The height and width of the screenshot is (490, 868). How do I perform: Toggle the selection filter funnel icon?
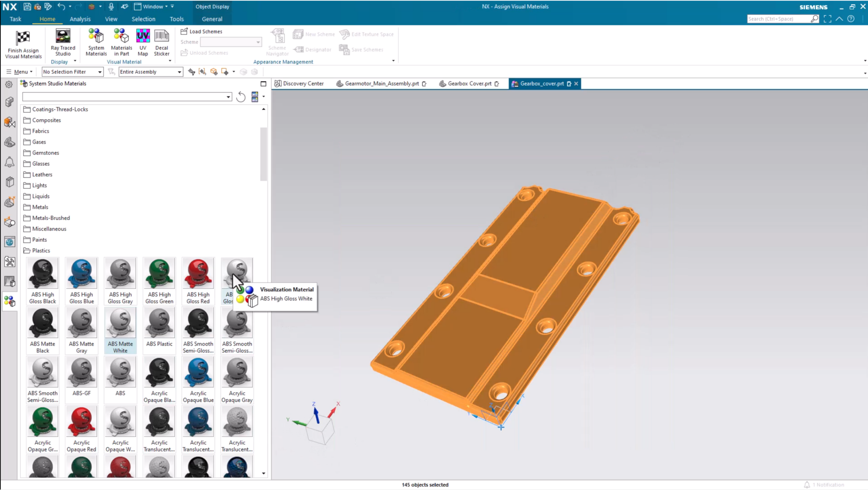(x=111, y=71)
